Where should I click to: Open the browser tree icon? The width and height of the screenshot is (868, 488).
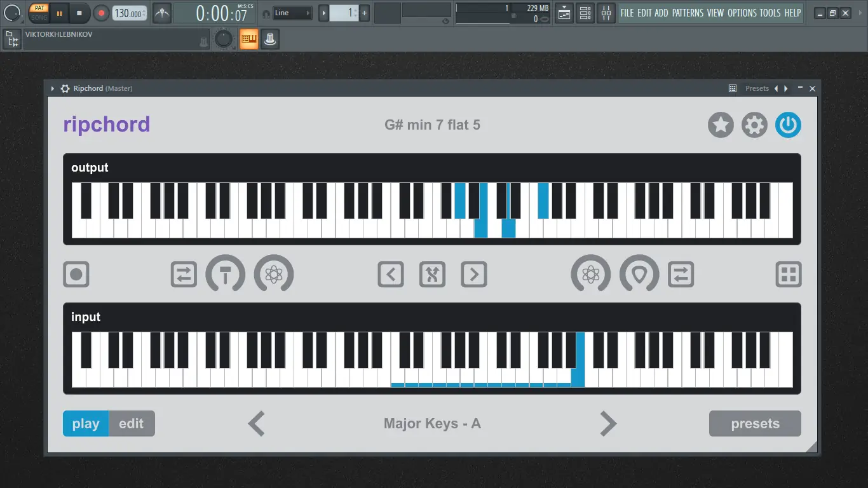click(x=11, y=39)
